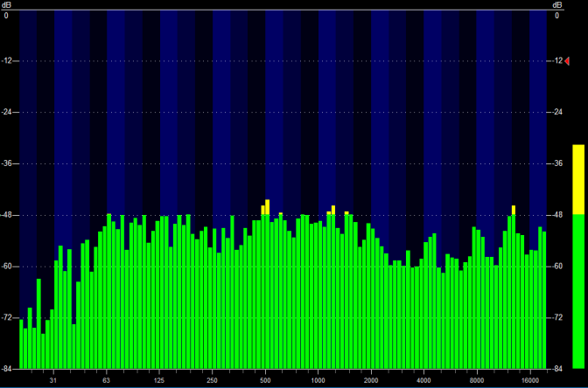This screenshot has width=588, height=388.
Task: Select the 500 Hz frequency label
Action: tap(265, 379)
